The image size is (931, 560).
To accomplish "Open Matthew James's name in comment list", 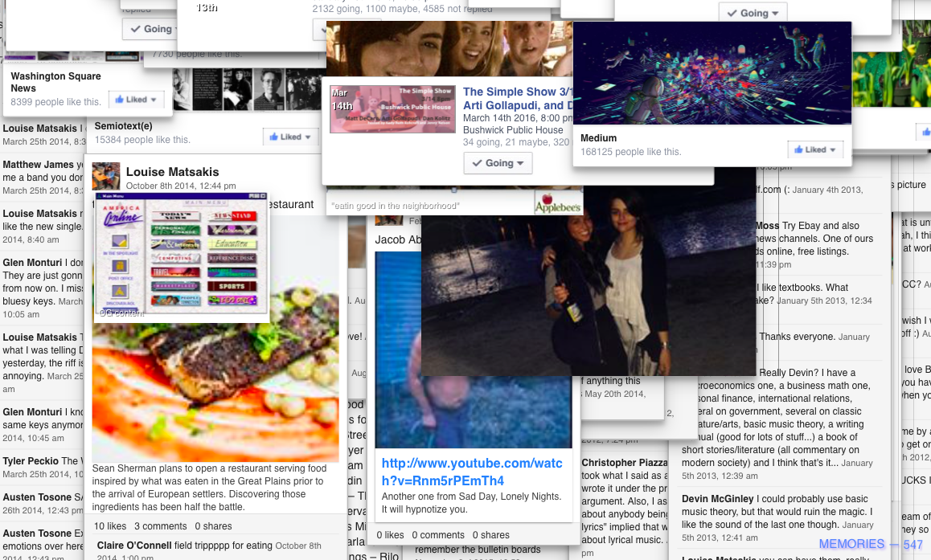I will pos(38,165).
